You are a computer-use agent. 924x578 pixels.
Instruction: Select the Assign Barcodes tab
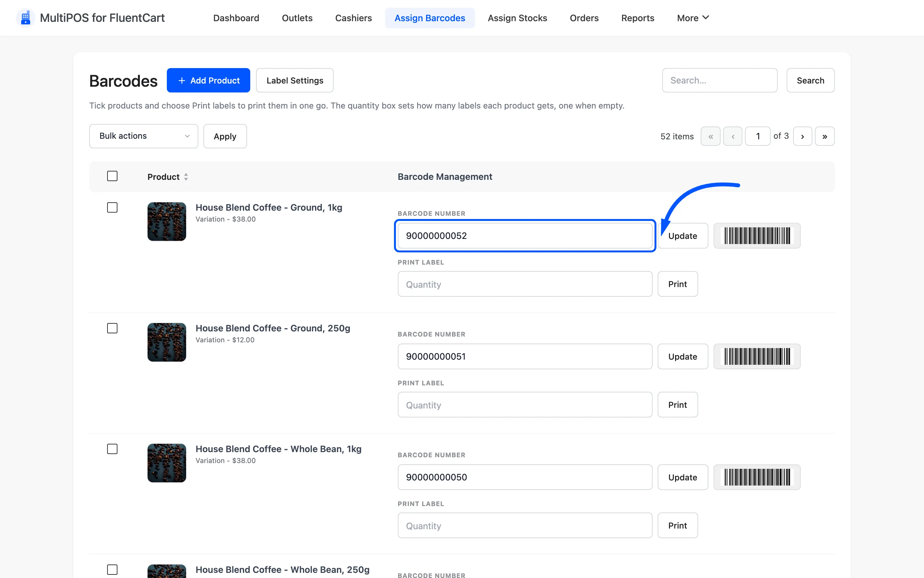[x=430, y=18]
